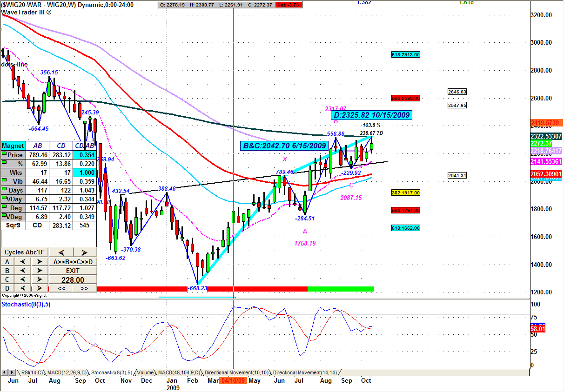Select the D point button
The height and width of the screenshot is (392, 564).
[x=7, y=288]
